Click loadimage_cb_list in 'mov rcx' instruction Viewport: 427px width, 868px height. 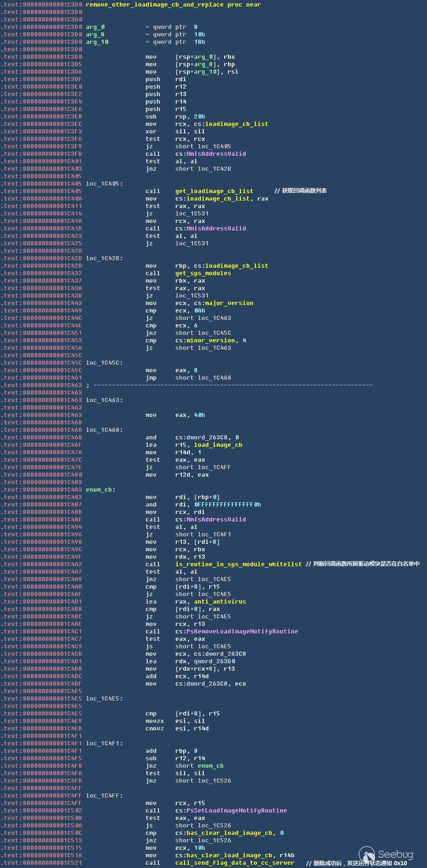click(237, 124)
